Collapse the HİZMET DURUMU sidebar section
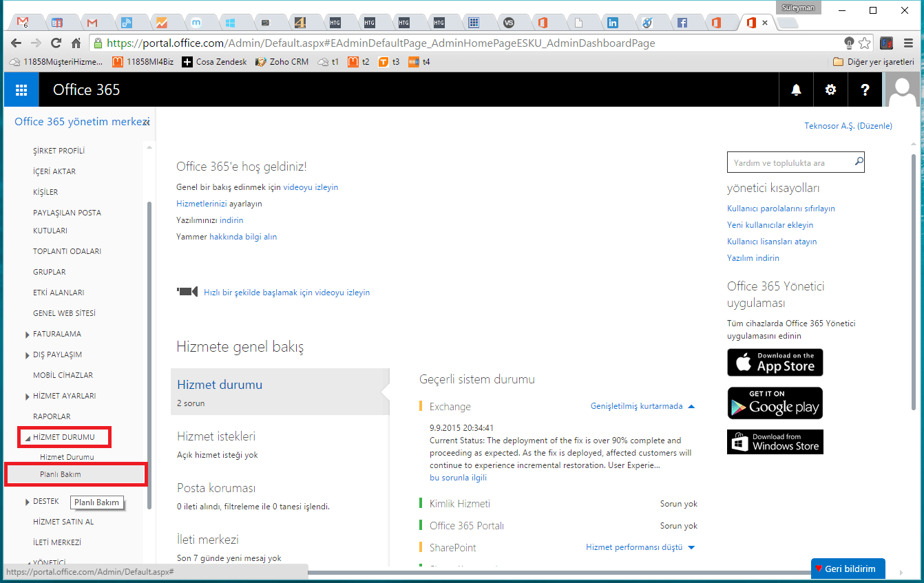The height and width of the screenshot is (583, 924). 64,436
